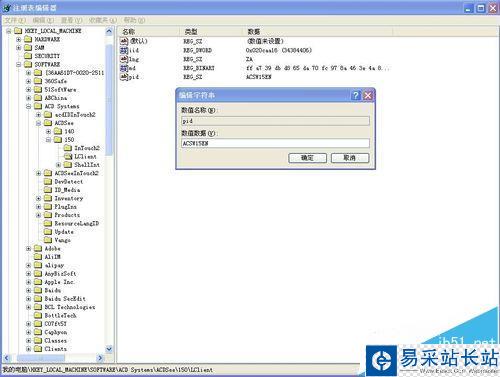Close the edit string dialog

pos(368,95)
